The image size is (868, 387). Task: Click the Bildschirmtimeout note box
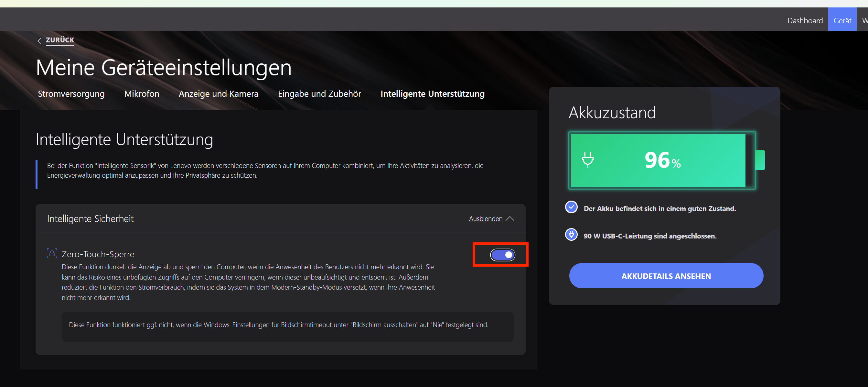(287, 326)
